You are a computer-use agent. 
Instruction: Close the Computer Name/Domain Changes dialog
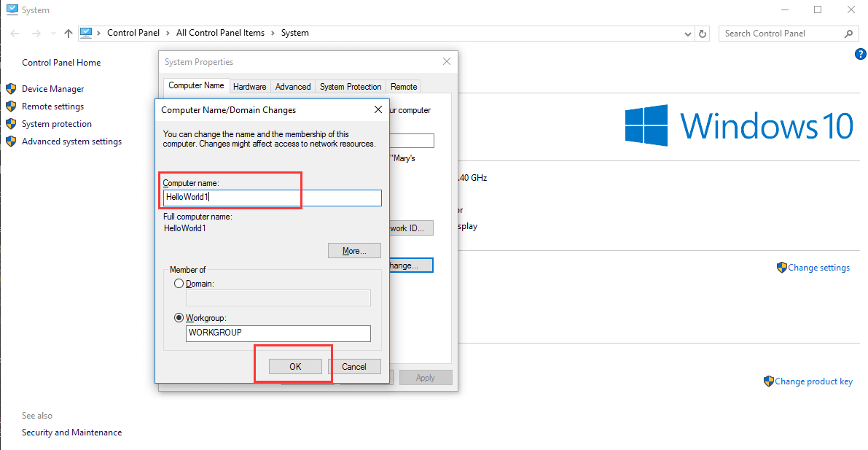[378, 109]
